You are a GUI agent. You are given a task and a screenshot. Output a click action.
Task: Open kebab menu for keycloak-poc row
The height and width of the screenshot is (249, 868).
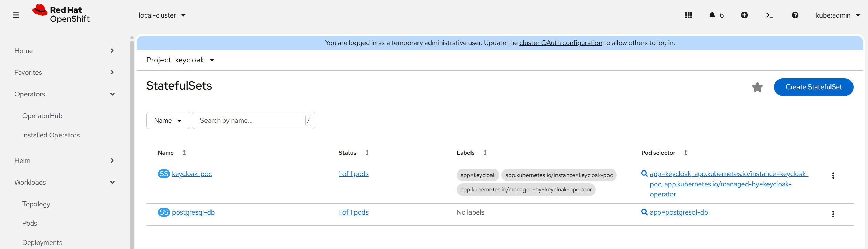pos(833,176)
